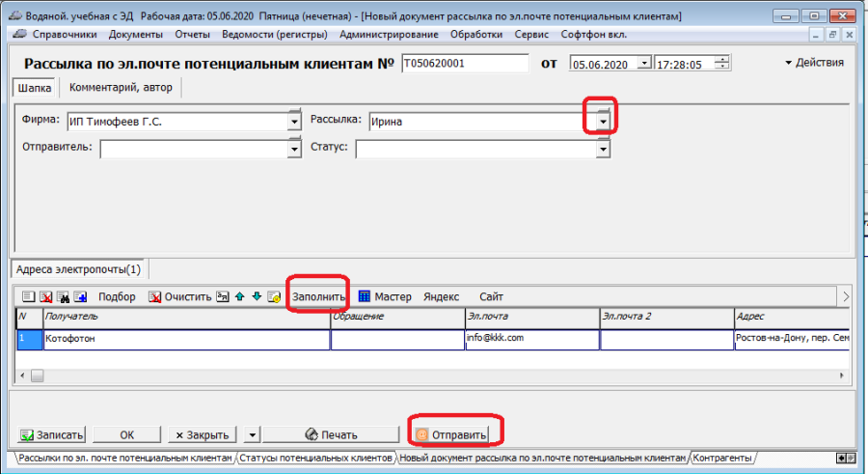Click the new row icon in table toolbar
868x474 pixels.
click(x=28, y=297)
